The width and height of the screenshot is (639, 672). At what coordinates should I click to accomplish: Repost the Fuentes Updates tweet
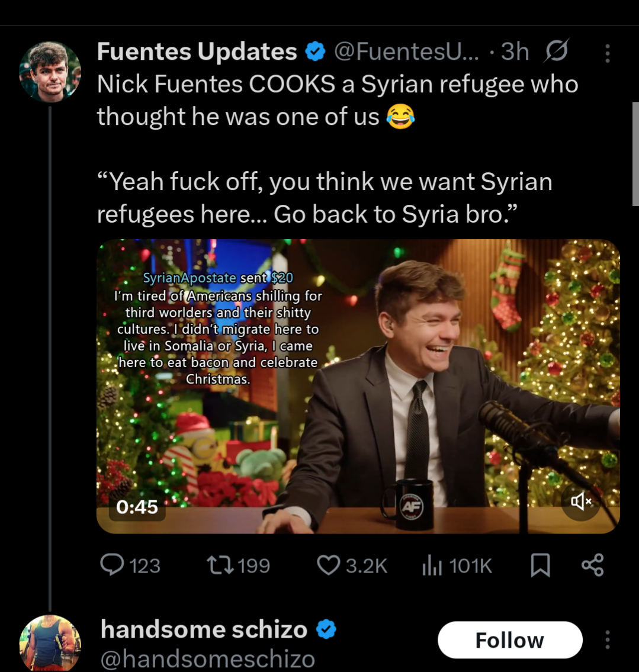pos(220,565)
